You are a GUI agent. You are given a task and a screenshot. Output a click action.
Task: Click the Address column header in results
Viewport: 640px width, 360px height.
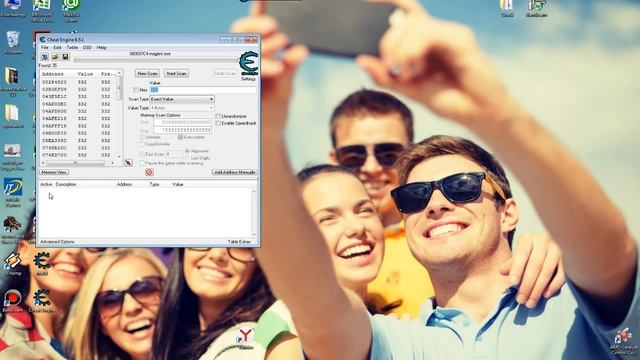53,74
